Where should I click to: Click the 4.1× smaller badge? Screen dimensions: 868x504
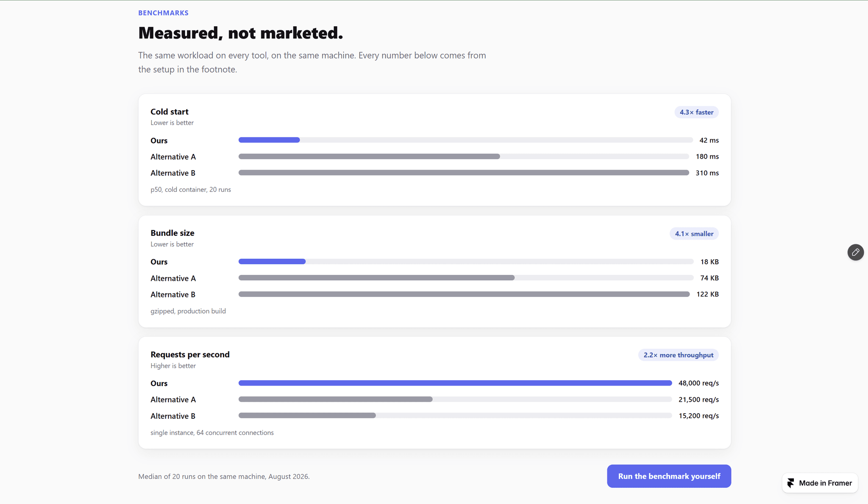694,234
